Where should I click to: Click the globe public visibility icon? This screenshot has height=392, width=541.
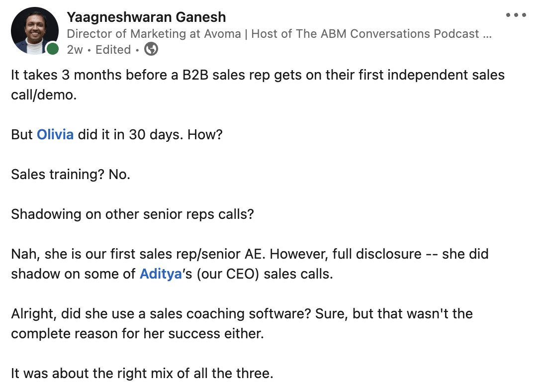pos(151,49)
